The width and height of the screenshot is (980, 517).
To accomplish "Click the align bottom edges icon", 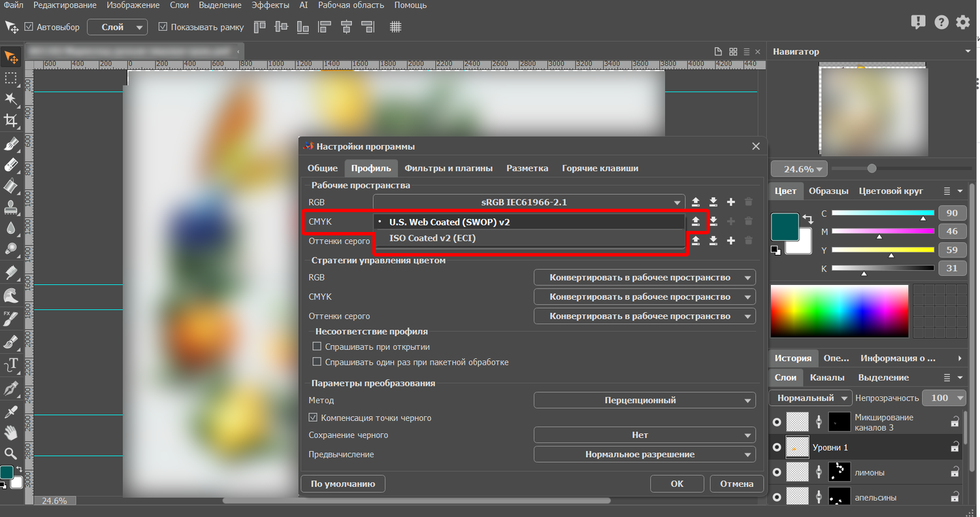I will tap(302, 27).
